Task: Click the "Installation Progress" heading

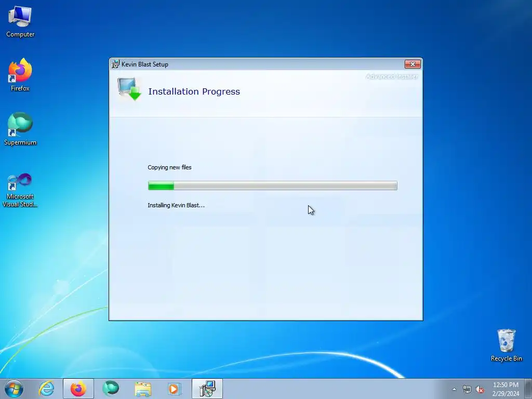Action: pyautogui.click(x=194, y=91)
